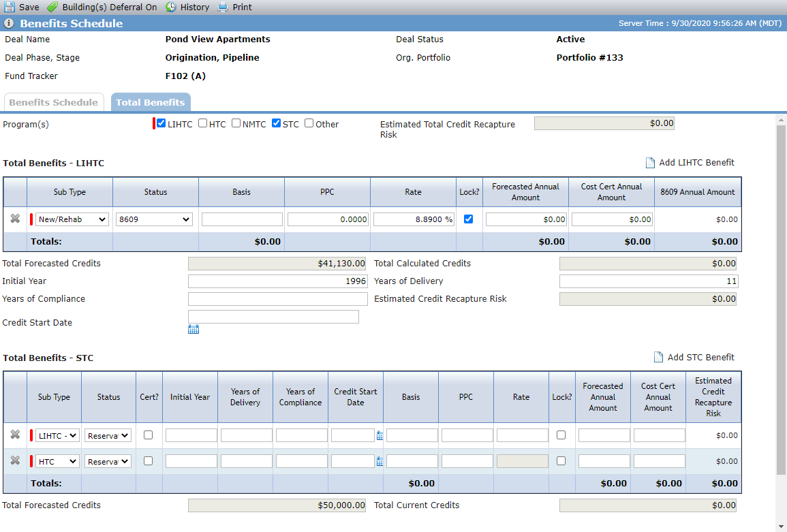Check the Other program checkbox

tap(309, 123)
